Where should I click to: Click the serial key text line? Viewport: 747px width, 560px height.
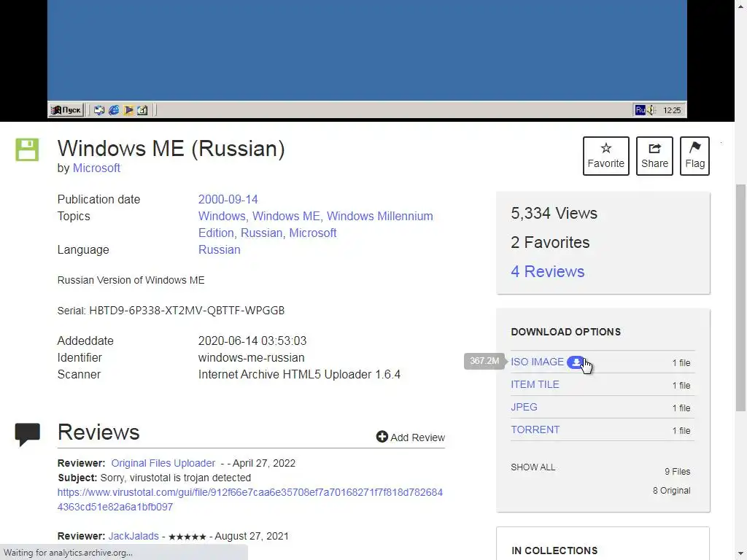pyautogui.click(x=171, y=311)
